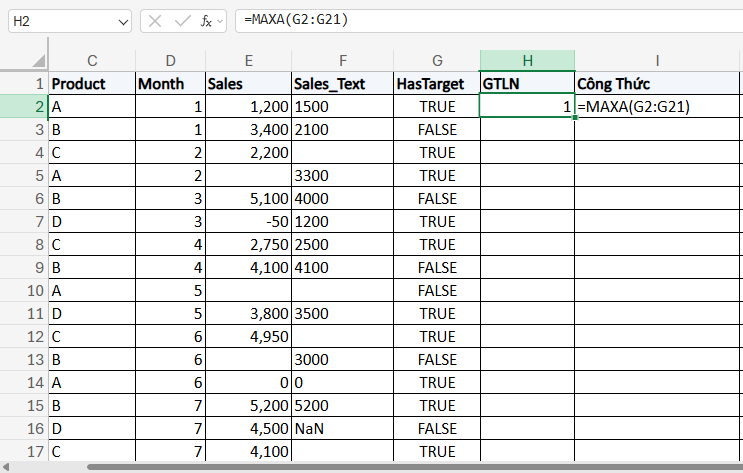This screenshot has width=743, height=473.
Task: Expand the Name Box dropdown arrow
Action: [x=122, y=20]
